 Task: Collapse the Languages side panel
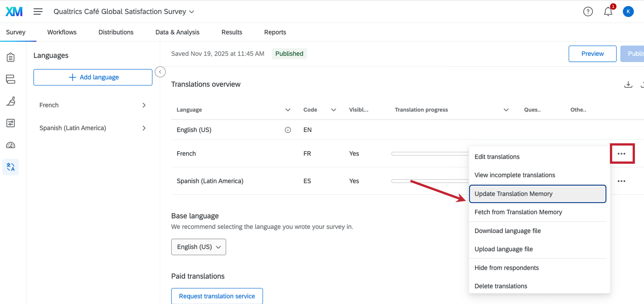pyautogui.click(x=160, y=72)
